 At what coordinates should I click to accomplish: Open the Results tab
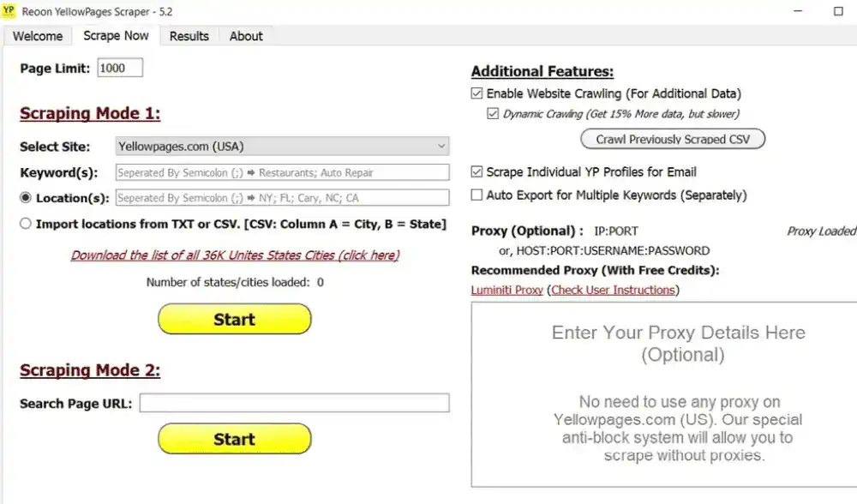tap(189, 36)
